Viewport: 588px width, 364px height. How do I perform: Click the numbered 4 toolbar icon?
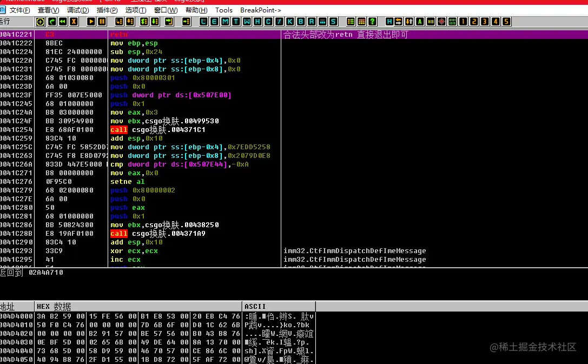click(x=495, y=22)
